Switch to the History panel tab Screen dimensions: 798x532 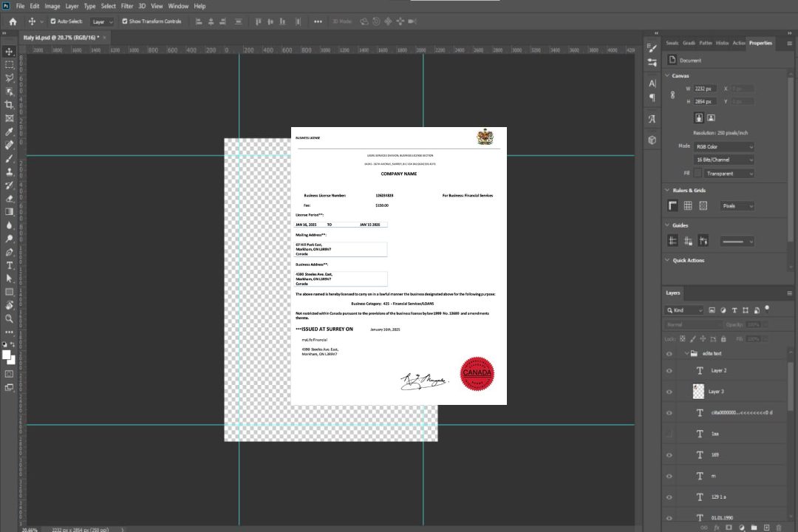[722, 44]
